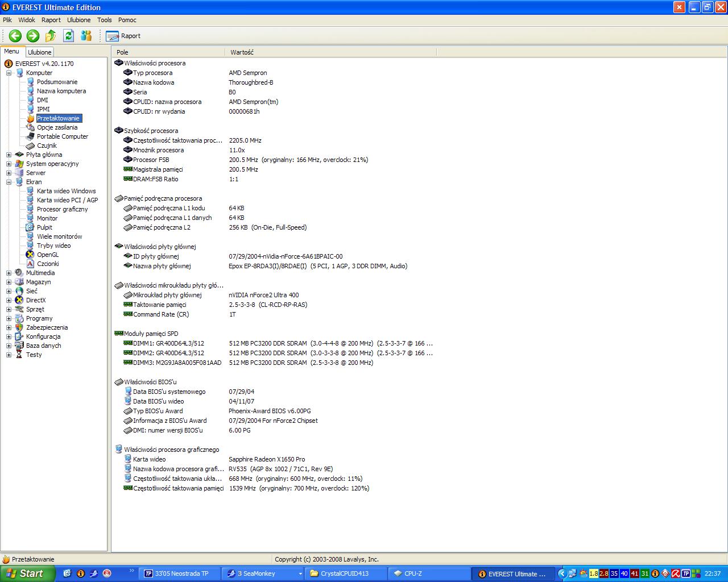
Task: Expand the Magazyn tree node
Action: (9, 282)
